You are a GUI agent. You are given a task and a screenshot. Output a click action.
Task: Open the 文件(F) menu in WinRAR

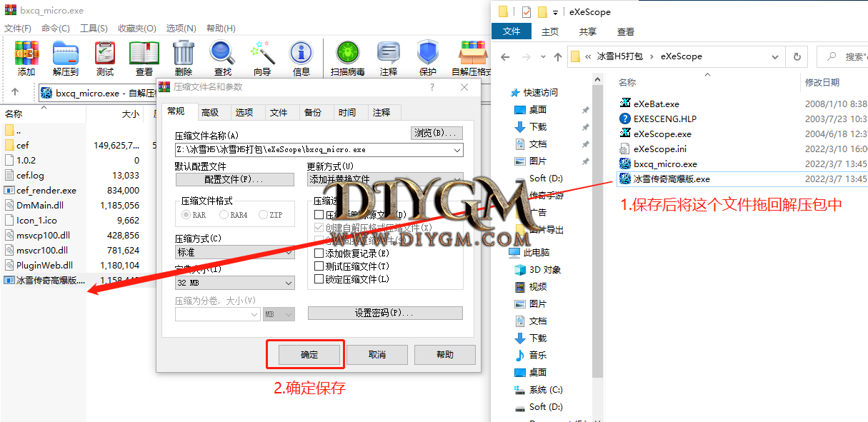(18, 28)
